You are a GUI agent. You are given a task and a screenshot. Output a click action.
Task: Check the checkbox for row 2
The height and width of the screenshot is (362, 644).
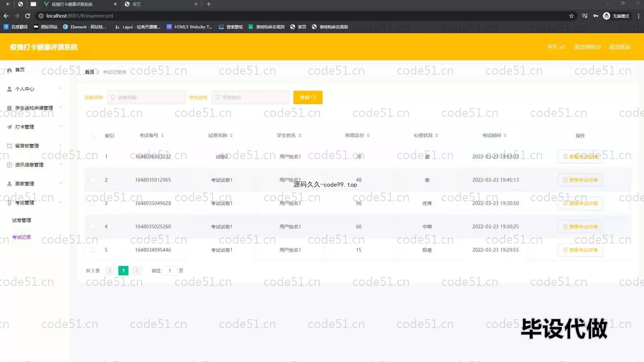coord(92,180)
